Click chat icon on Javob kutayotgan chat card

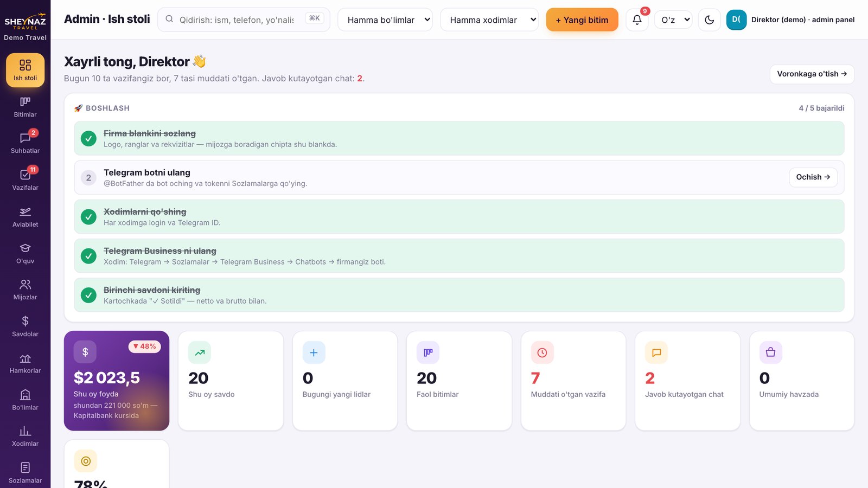coord(656,352)
